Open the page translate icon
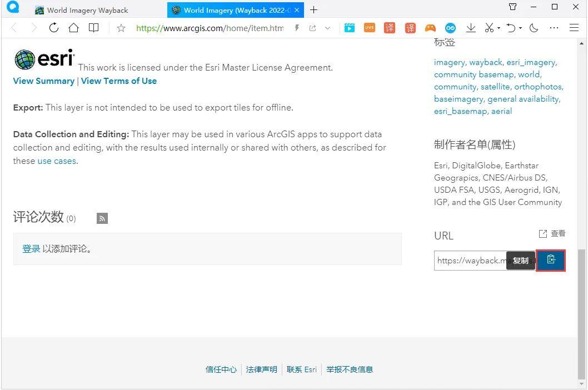 (389, 27)
